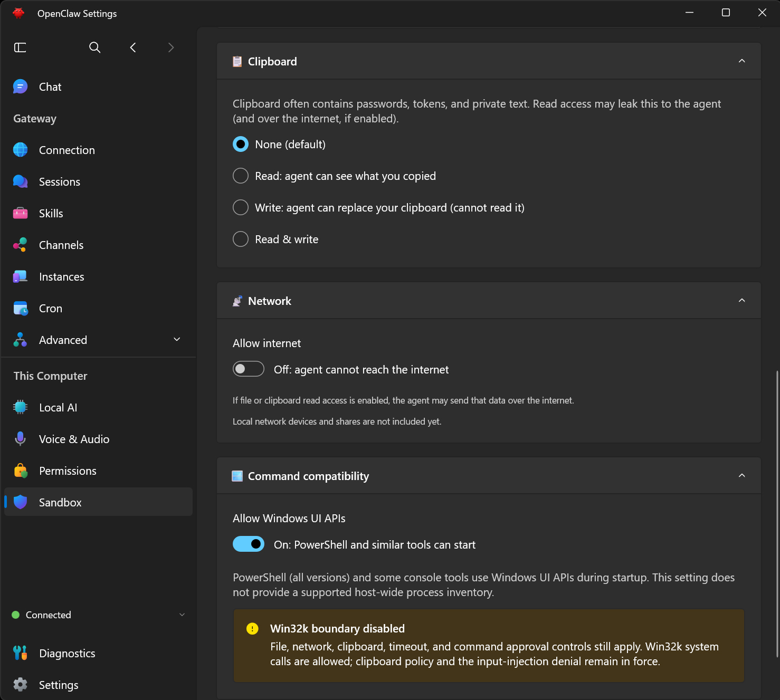Click the Chat bubble icon
The image size is (780, 700).
[21, 87]
